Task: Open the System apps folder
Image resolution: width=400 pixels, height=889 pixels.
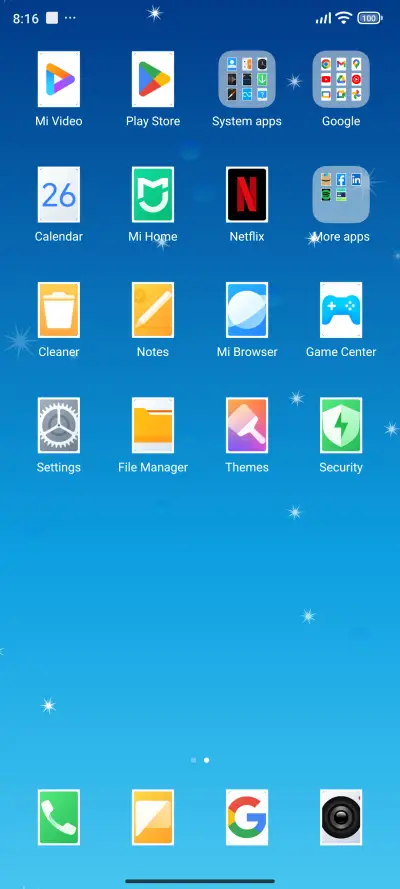Action: coord(247,79)
